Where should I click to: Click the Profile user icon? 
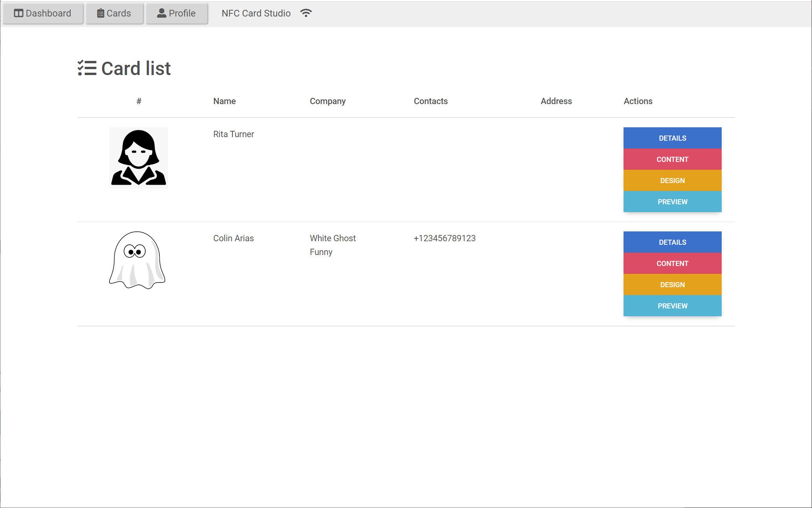[x=161, y=13]
